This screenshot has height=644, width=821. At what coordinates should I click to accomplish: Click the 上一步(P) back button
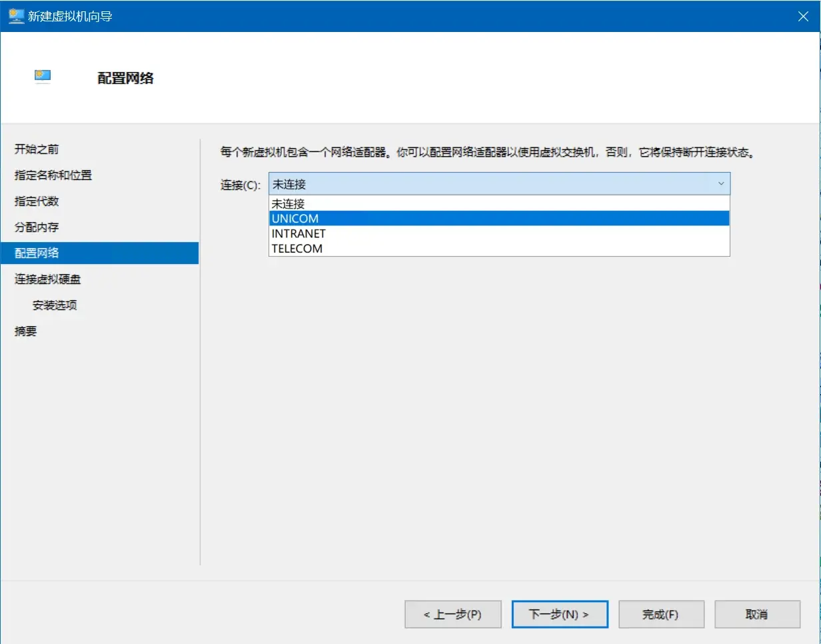point(452,615)
